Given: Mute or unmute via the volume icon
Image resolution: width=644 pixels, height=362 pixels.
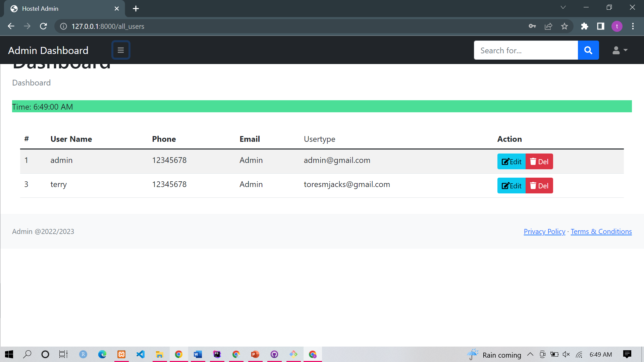Looking at the screenshot, I should pyautogui.click(x=566, y=354).
